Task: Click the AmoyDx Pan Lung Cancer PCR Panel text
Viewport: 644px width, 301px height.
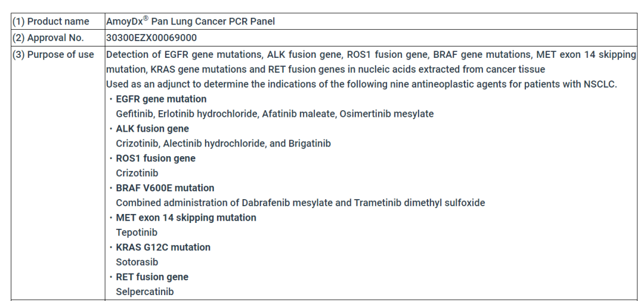Action: point(190,22)
